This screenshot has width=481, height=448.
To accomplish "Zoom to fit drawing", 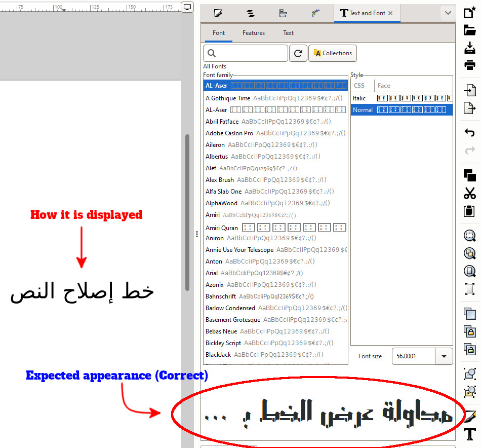I will click(470, 253).
